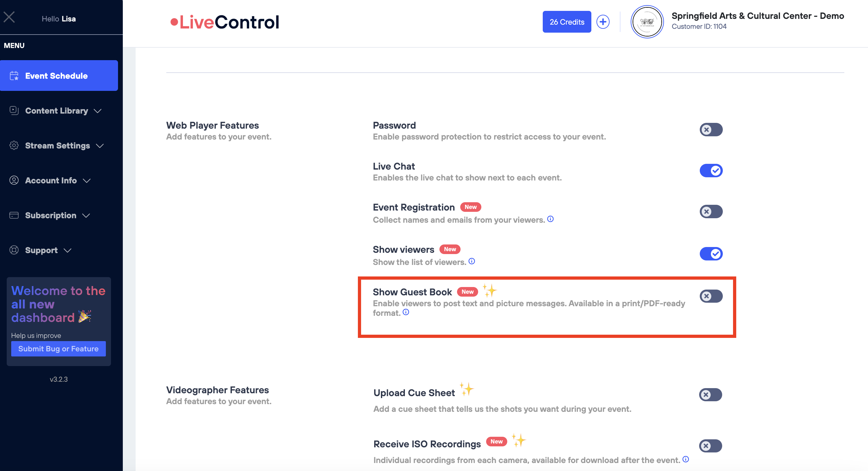This screenshot has width=868, height=471.
Task: Expand the Stream Settings menu
Action: (x=57, y=146)
